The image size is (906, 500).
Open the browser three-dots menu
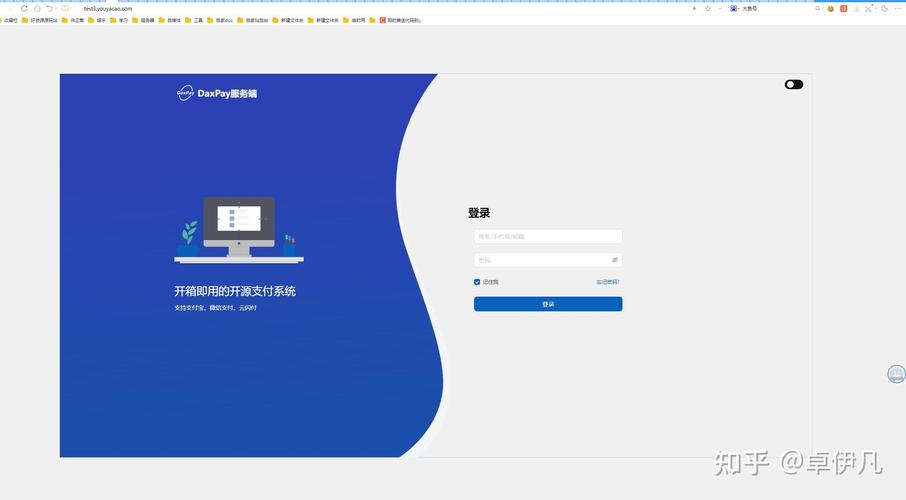(898, 9)
